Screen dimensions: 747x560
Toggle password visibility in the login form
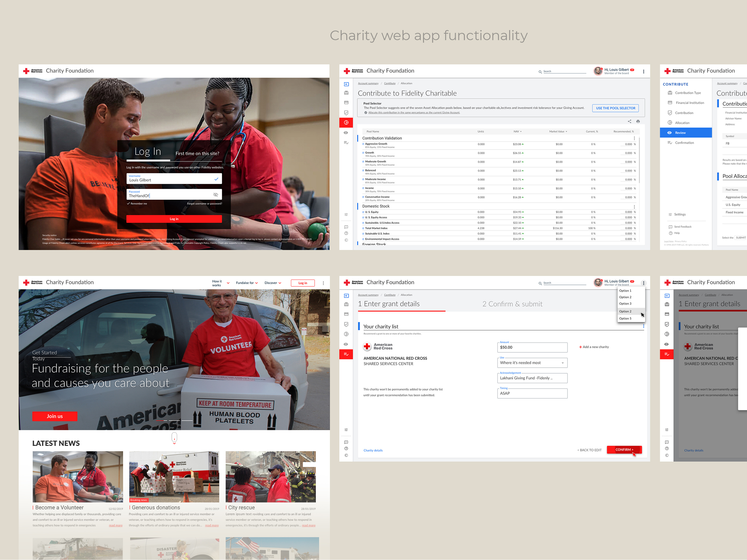click(215, 195)
